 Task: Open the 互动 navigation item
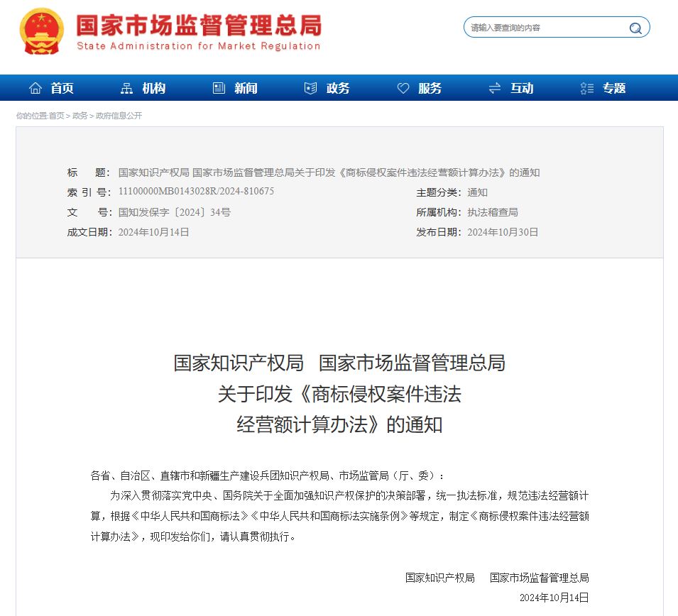522,88
